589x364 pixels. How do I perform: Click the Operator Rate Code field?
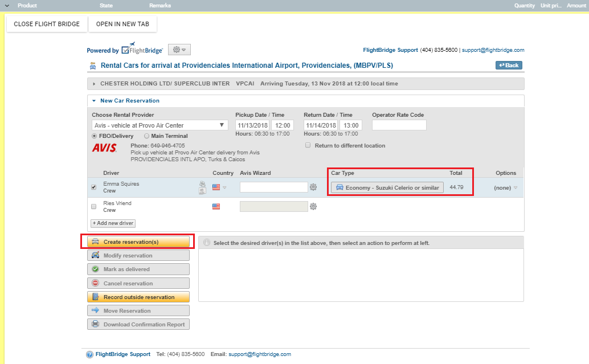(x=399, y=125)
